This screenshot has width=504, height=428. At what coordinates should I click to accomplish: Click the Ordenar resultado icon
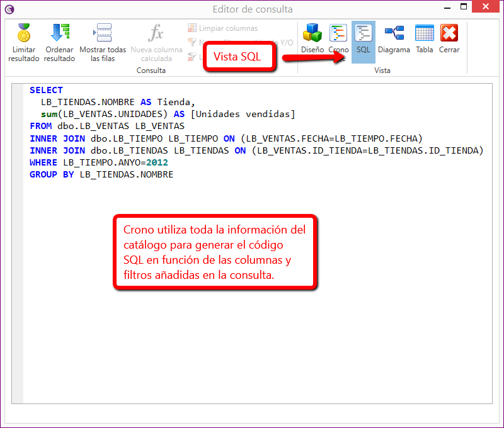coord(60,33)
